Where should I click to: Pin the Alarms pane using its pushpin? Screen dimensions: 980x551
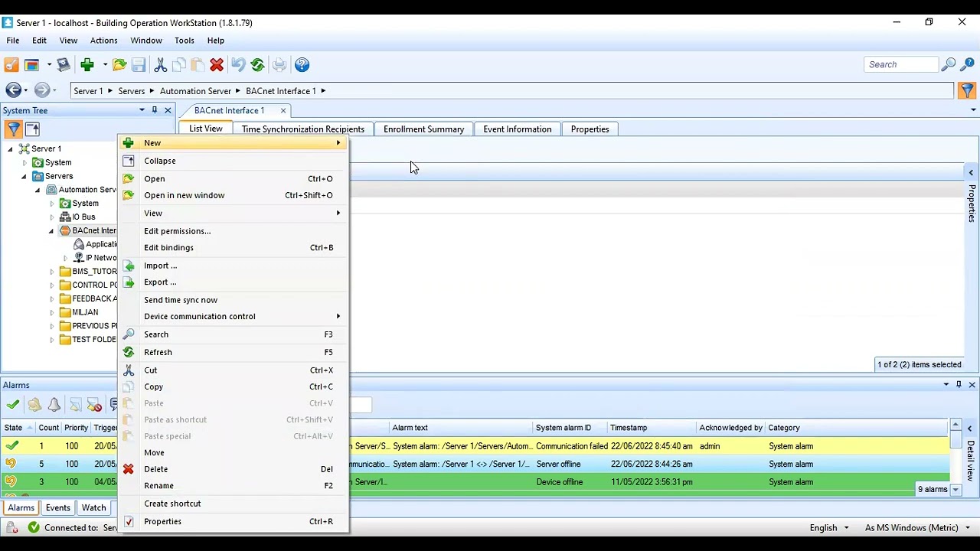tap(959, 385)
